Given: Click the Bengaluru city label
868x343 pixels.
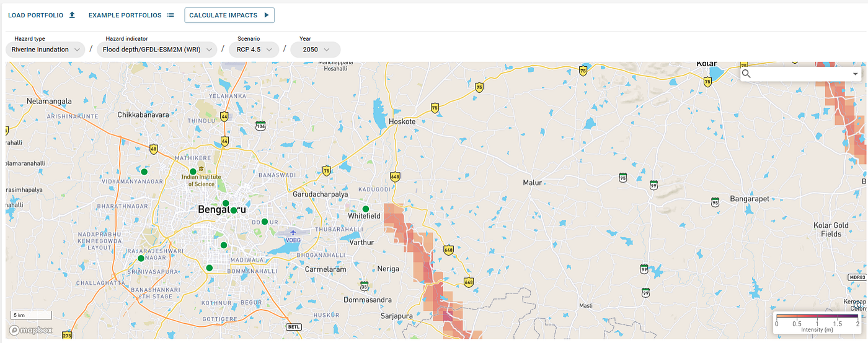Looking at the screenshot, I should point(223,210).
